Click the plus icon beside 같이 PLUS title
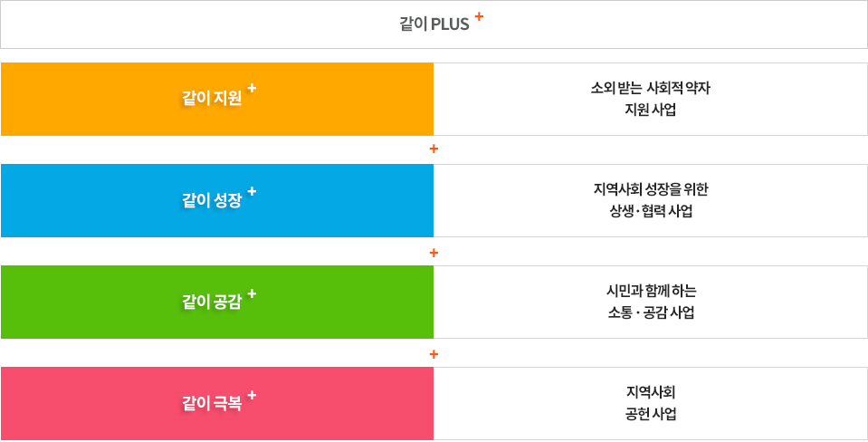 pyautogui.click(x=479, y=16)
